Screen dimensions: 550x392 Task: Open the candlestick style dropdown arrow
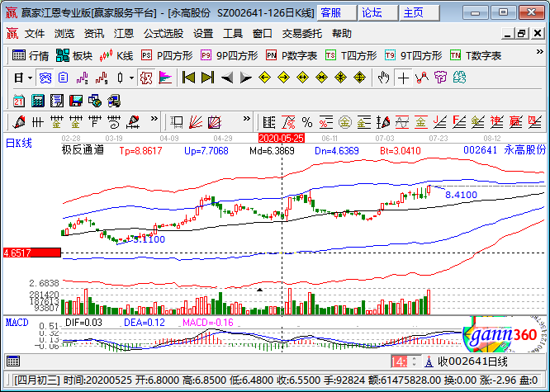131,78
